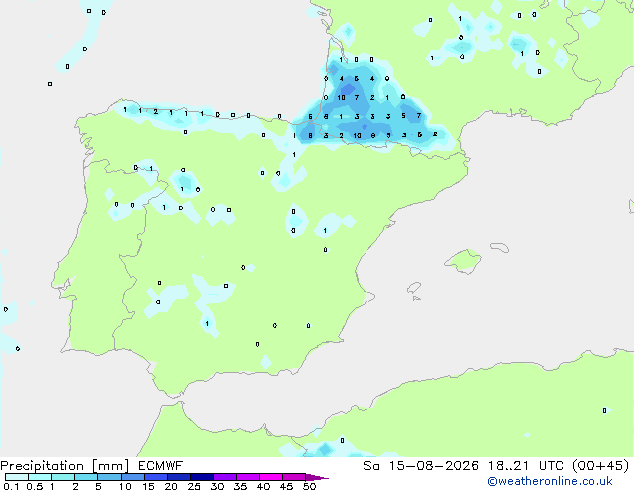Select the 35 to 40 mm legend swatch
Image resolution: width=634 pixels, height=490 pixels.
(247, 477)
